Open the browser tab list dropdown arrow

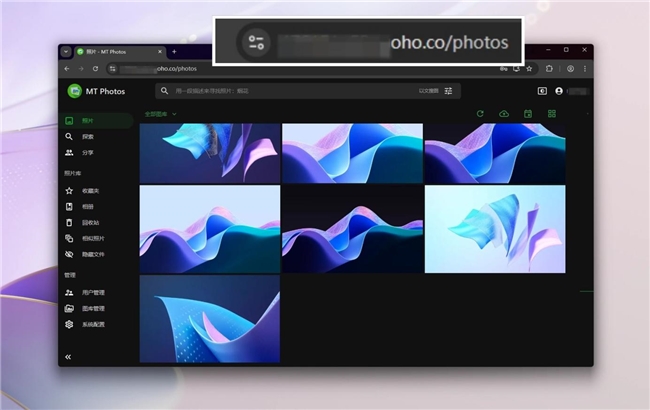(x=66, y=51)
